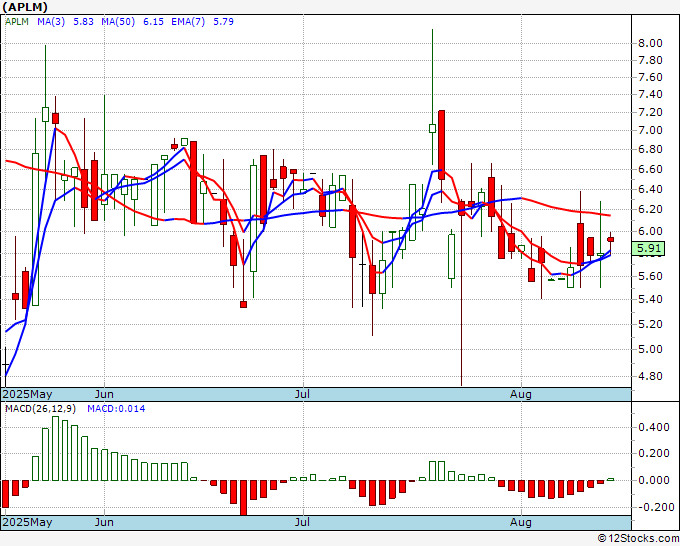Click the lowest red MACD bar in late June
The width and height of the screenshot is (680, 546).
pyautogui.click(x=243, y=498)
